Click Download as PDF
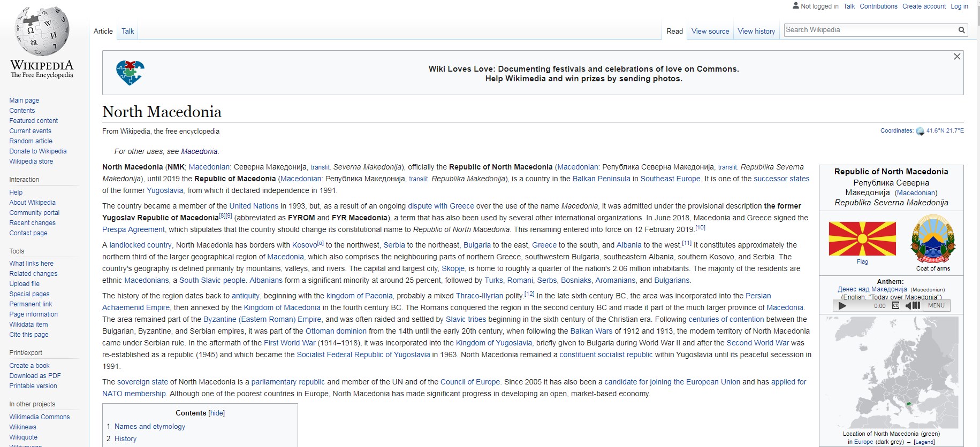The width and height of the screenshot is (980, 447). [35, 375]
